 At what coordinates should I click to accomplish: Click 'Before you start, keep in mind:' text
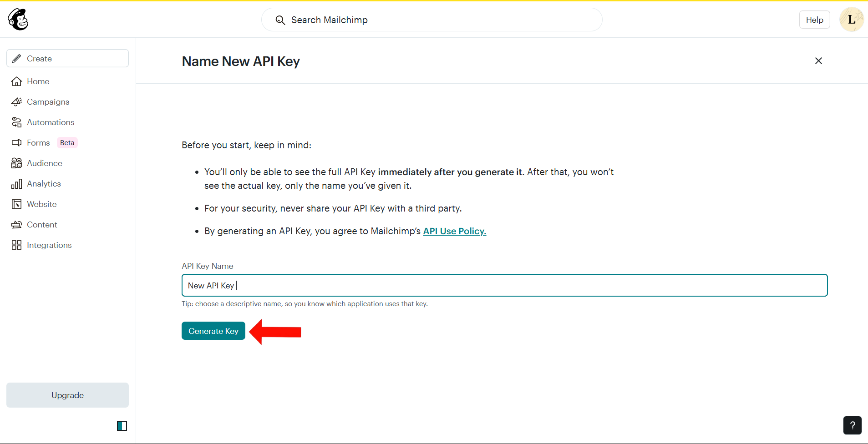247,145
